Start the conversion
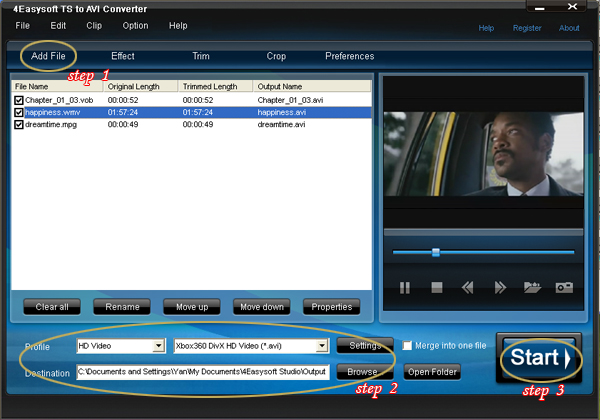Viewport: 600px width, 420px height. tap(539, 358)
